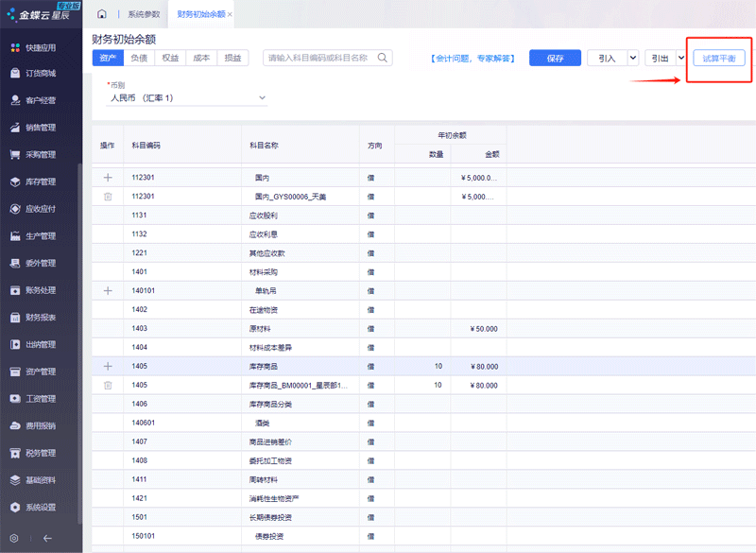Click the 材料成本差异 account name
Screen dimensions: 756x553
pyautogui.click(x=270, y=348)
